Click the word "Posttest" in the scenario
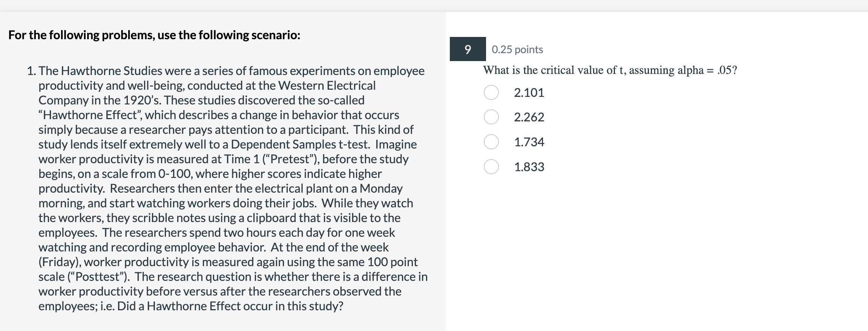Viewport: 868px width, 331px height. tap(99, 277)
